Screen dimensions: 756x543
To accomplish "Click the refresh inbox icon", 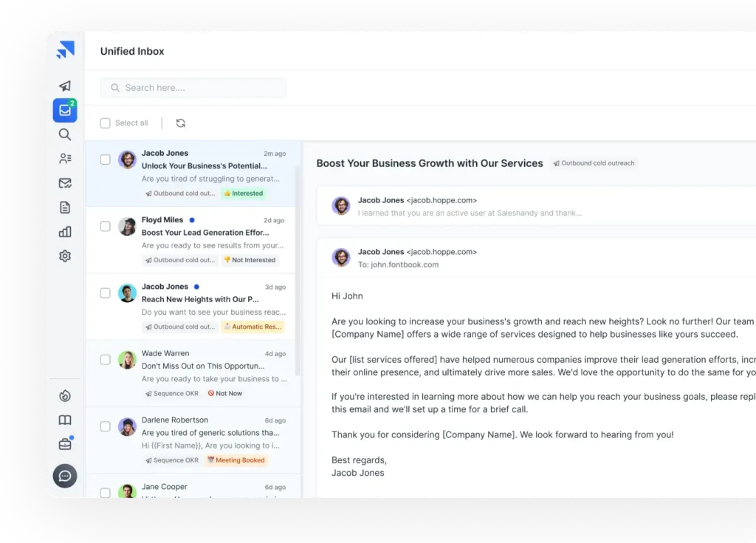I will click(x=181, y=123).
